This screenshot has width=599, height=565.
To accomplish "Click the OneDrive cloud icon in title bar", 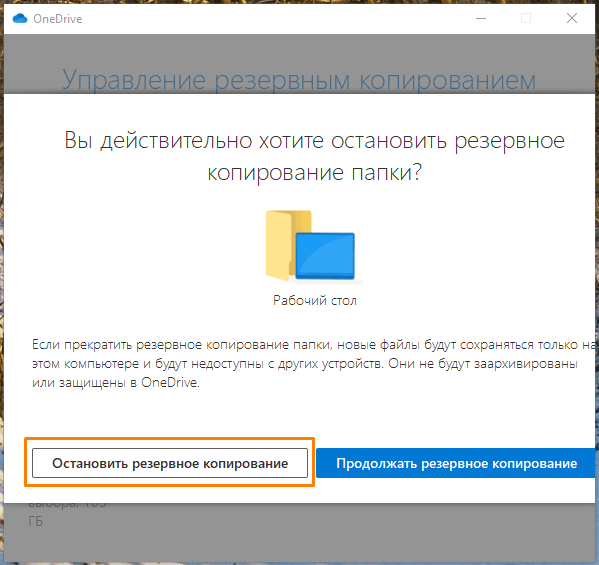I will [x=20, y=18].
